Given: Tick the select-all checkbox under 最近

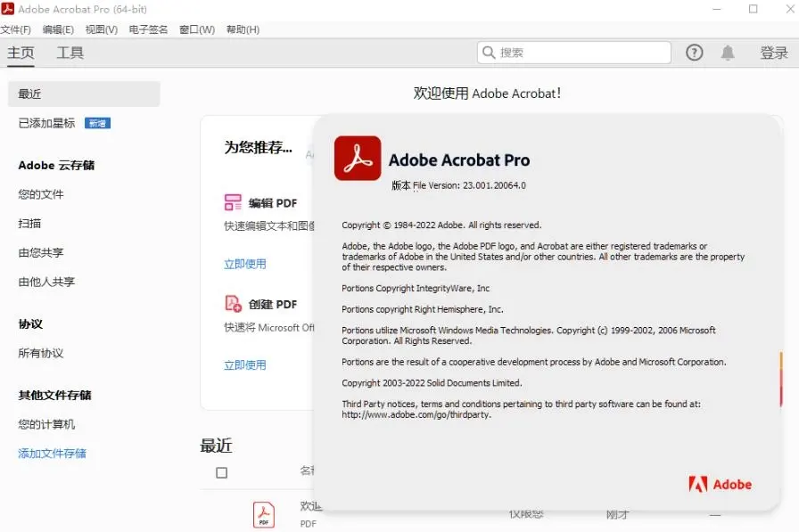Looking at the screenshot, I should (x=222, y=473).
